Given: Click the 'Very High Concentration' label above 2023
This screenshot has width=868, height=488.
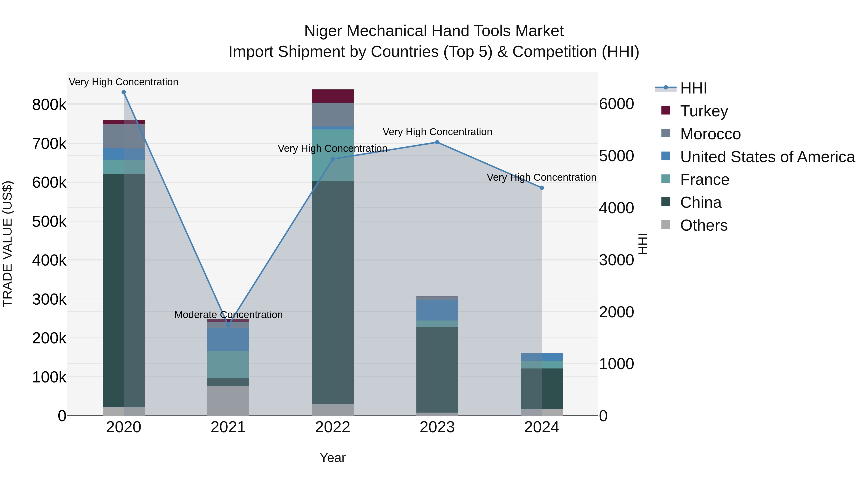Looking at the screenshot, I should (x=437, y=132).
